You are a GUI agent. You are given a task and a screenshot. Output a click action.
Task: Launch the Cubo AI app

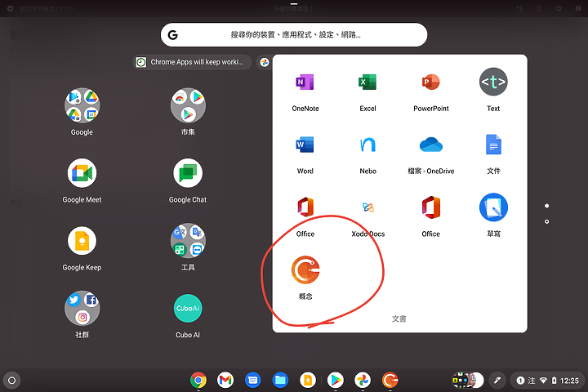(188, 308)
